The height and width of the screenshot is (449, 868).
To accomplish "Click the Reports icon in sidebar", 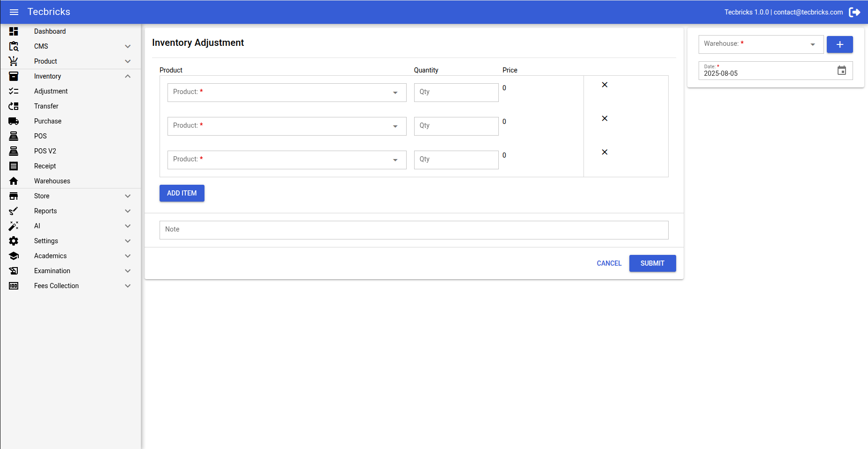I will pyautogui.click(x=14, y=211).
